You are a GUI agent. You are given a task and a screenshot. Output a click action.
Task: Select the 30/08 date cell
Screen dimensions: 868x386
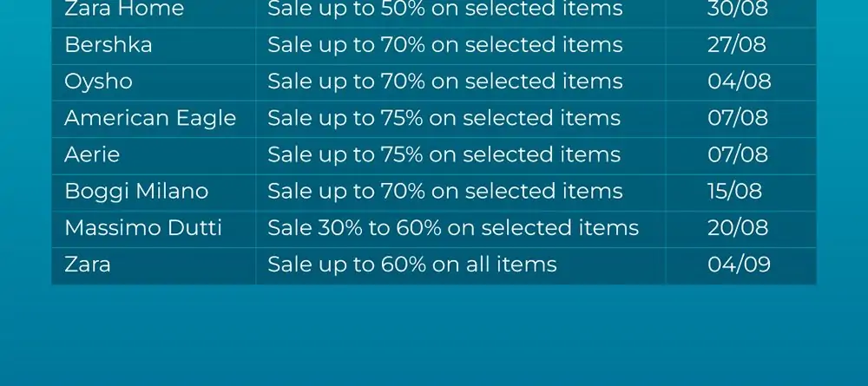point(737,9)
